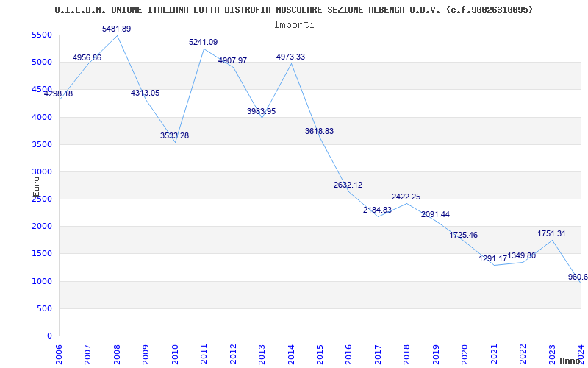Click the data label 4956.86
This screenshot has width=588, height=368.
pyautogui.click(x=87, y=57)
